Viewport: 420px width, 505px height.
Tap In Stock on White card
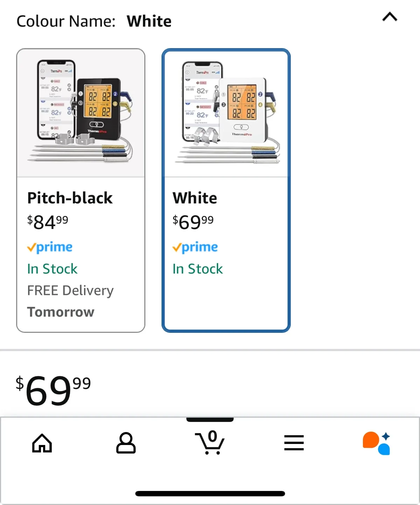198,269
